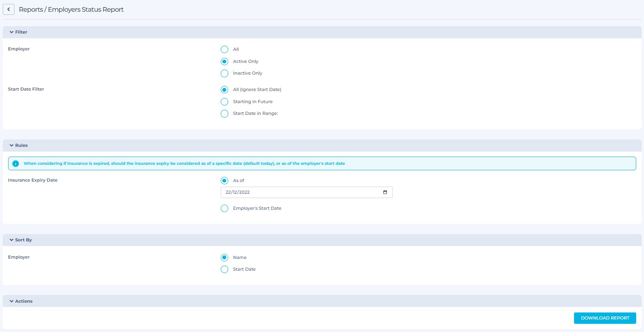644x332 pixels.
Task: Click the Reports breadcrumb link
Action: pyautogui.click(x=31, y=9)
